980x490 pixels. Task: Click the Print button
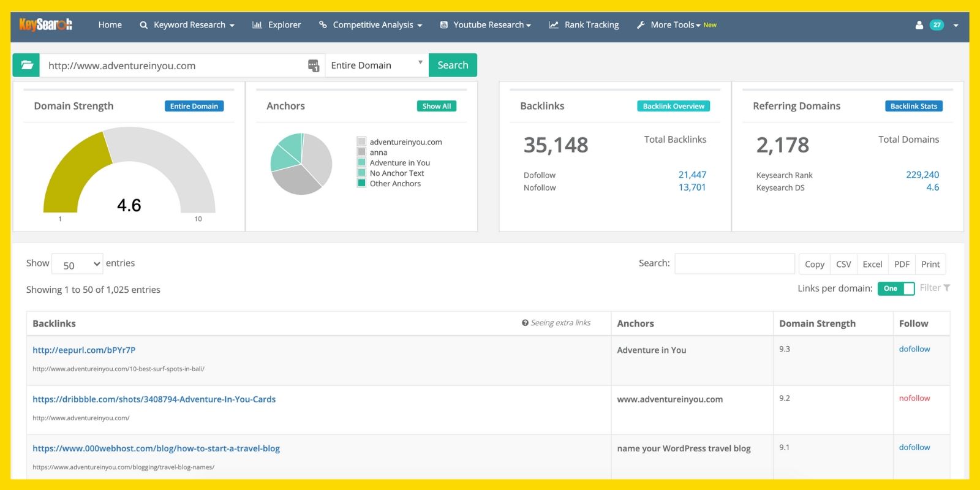click(930, 264)
